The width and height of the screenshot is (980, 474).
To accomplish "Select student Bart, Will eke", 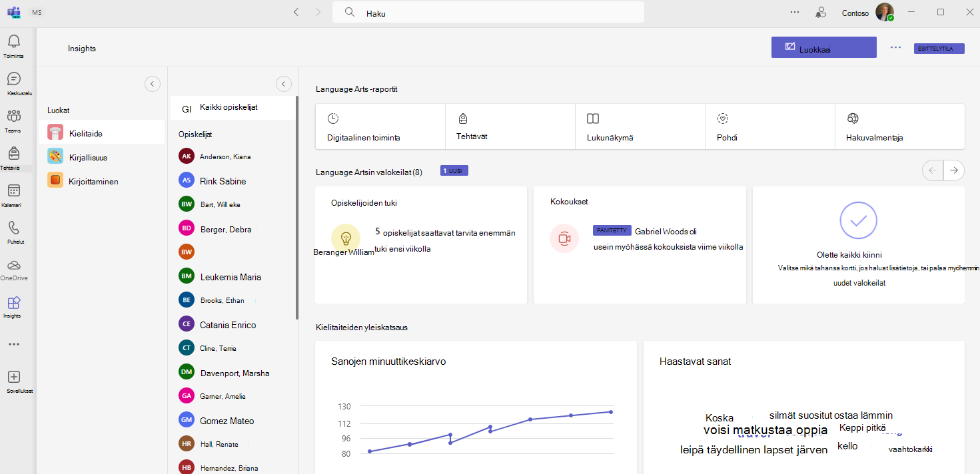I will coord(233,204).
